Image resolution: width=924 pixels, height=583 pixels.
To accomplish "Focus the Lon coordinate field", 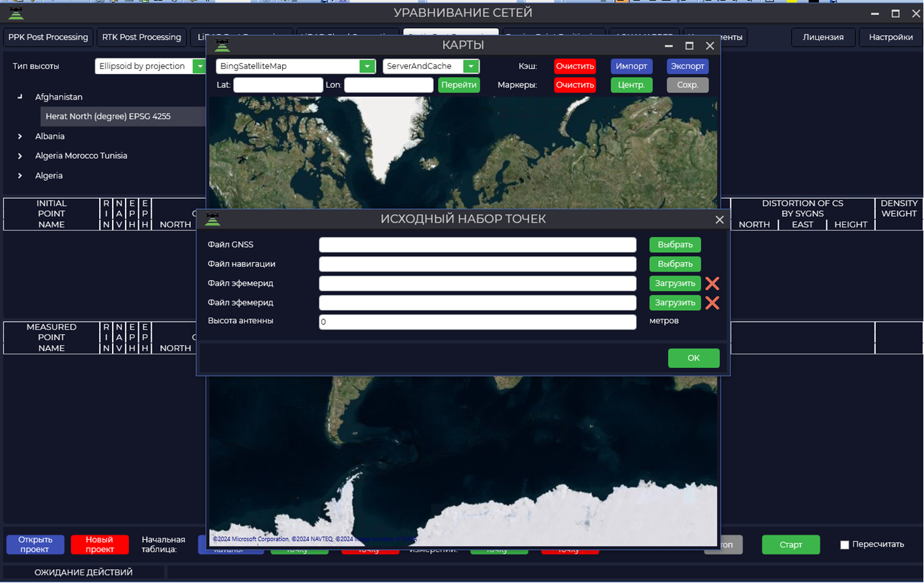I will (389, 85).
